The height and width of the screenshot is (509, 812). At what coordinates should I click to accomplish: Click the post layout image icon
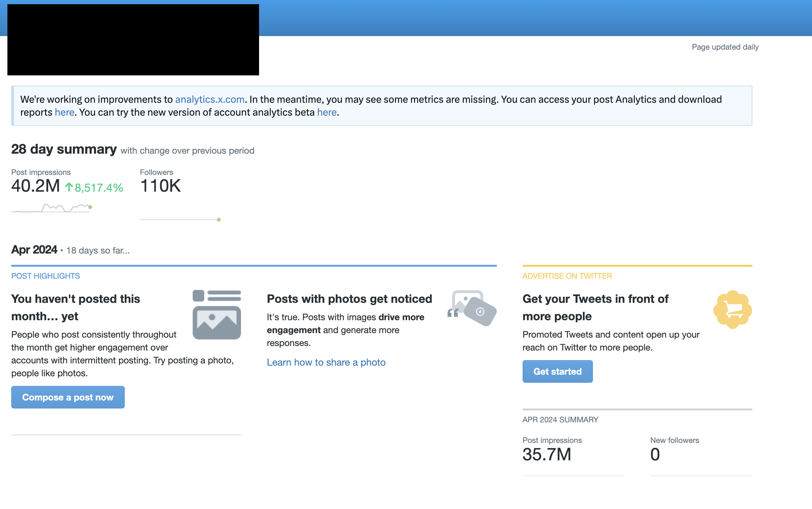tap(217, 314)
